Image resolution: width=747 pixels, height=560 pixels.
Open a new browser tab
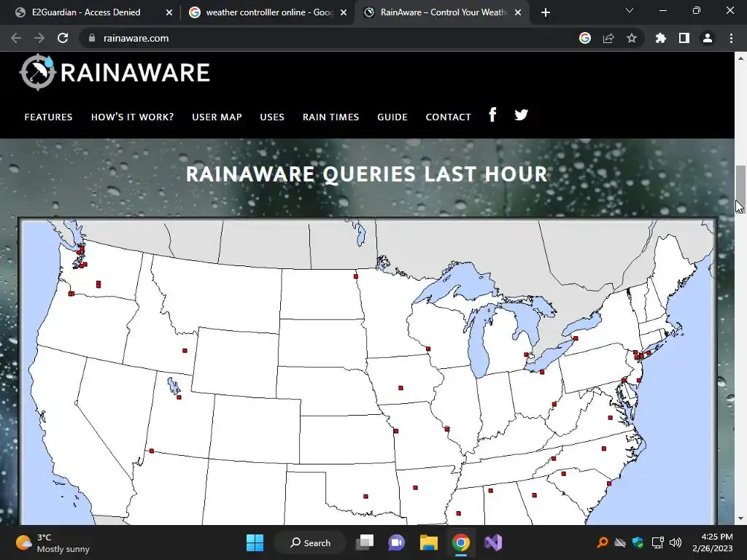tap(546, 12)
